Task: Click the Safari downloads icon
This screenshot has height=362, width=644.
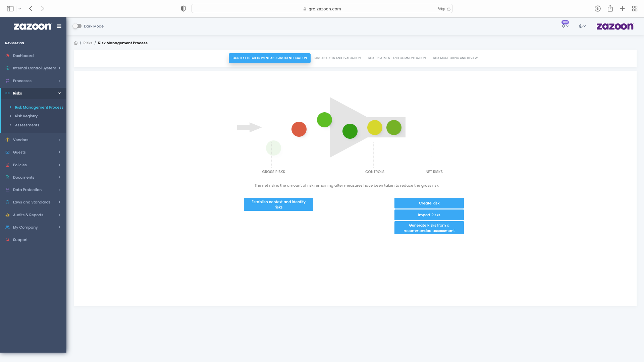Action: coord(597,9)
